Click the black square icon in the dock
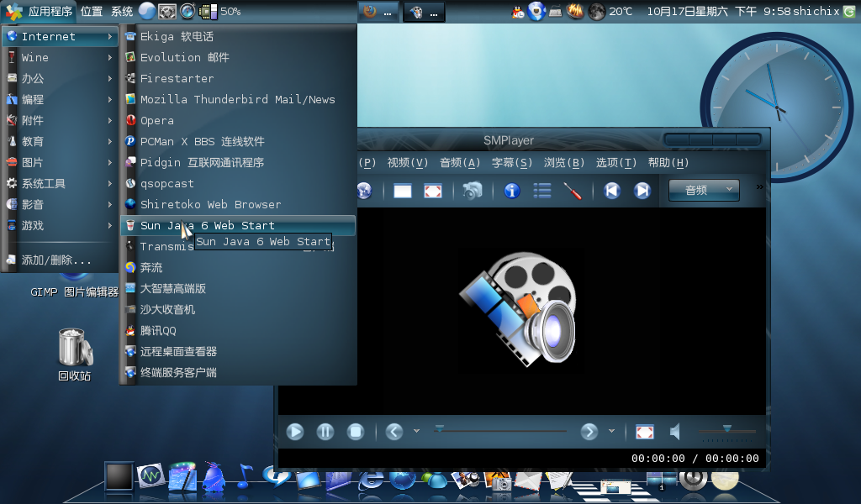The height and width of the screenshot is (504, 861). click(119, 475)
